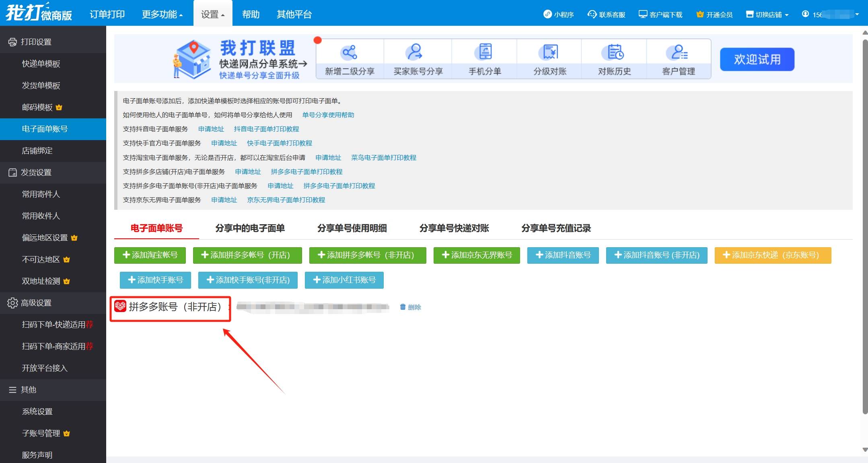
Task: Click 添加抖音账号 button
Action: (563, 255)
